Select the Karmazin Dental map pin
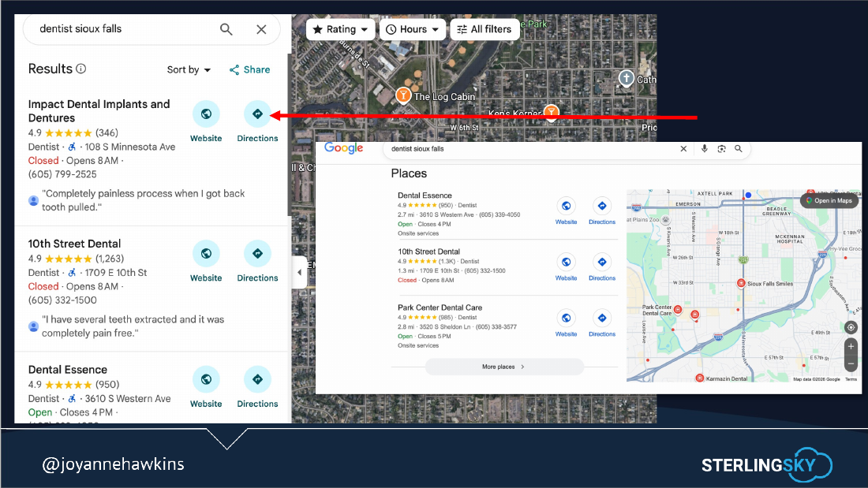This screenshot has width=868, height=488. point(700,378)
